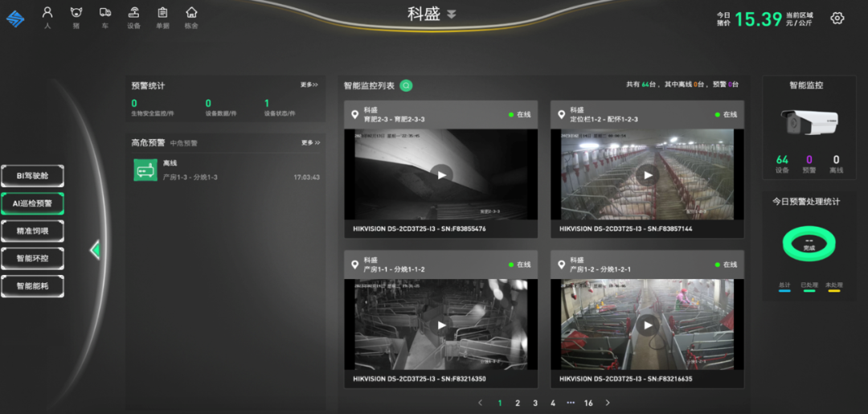Open the 栋舍 (barn) house icon
This screenshot has height=414, width=868.
tap(191, 17)
